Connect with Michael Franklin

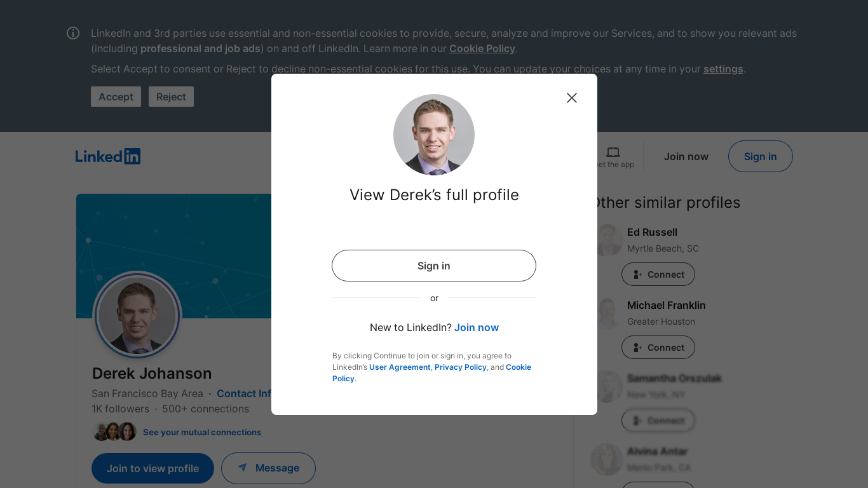coord(658,348)
